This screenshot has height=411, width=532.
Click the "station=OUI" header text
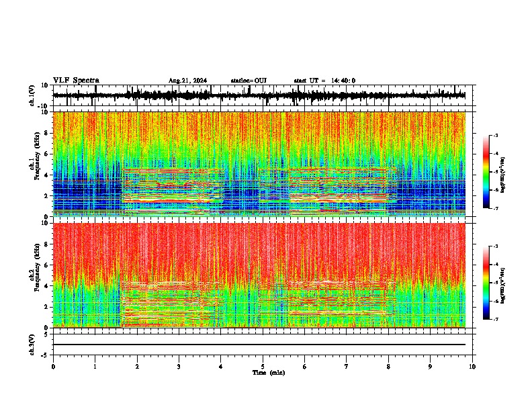249,81
